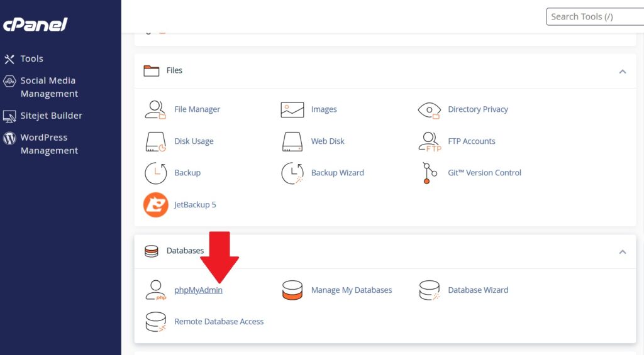Open Social Media Management menu item
The width and height of the screenshot is (644, 355).
click(49, 87)
